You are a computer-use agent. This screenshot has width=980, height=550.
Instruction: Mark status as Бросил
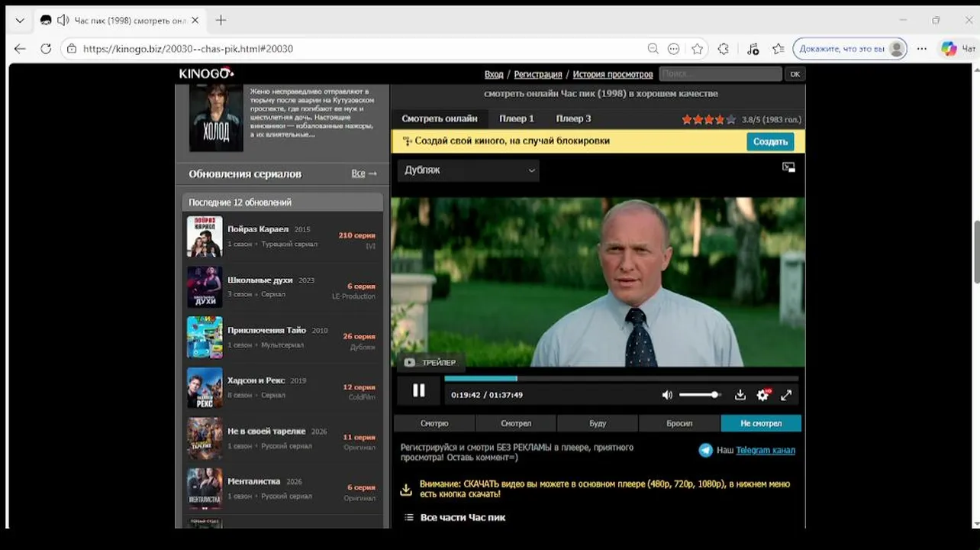pyautogui.click(x=679, y=423)
